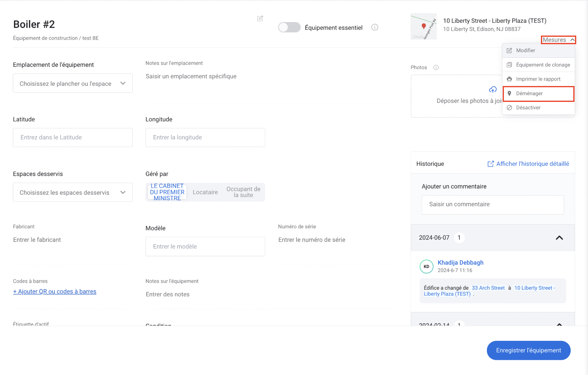Select Locataire in Géré par
Image resolution: width=588 pixels, height=375 pixels.
tap(205, 192)
